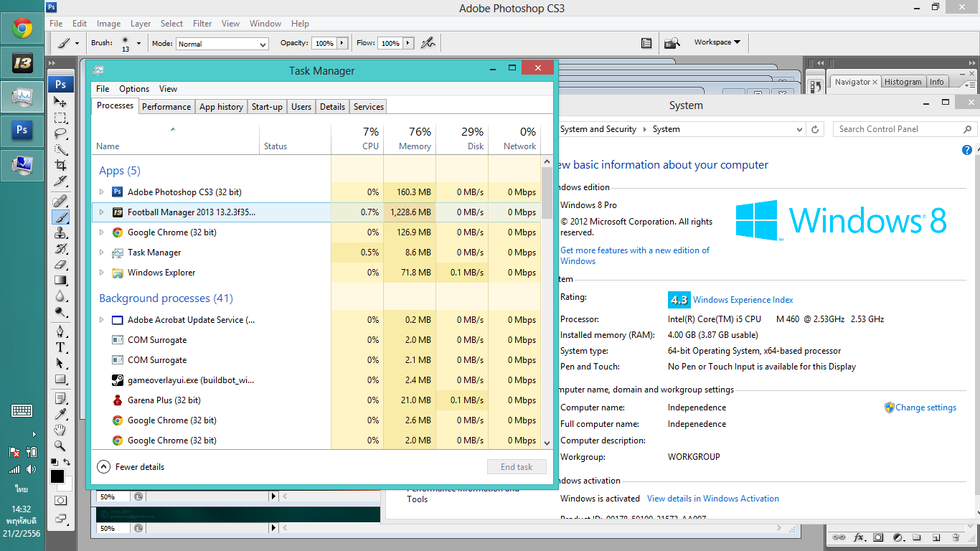Switch to the Details tab
The image size is (980, 551).
point(332,107)
